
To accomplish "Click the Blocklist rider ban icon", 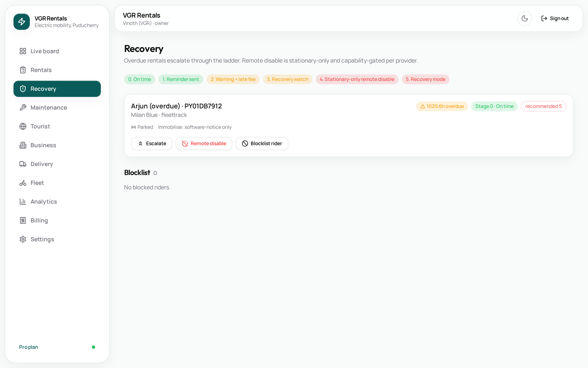I will (x=245, y=144).
